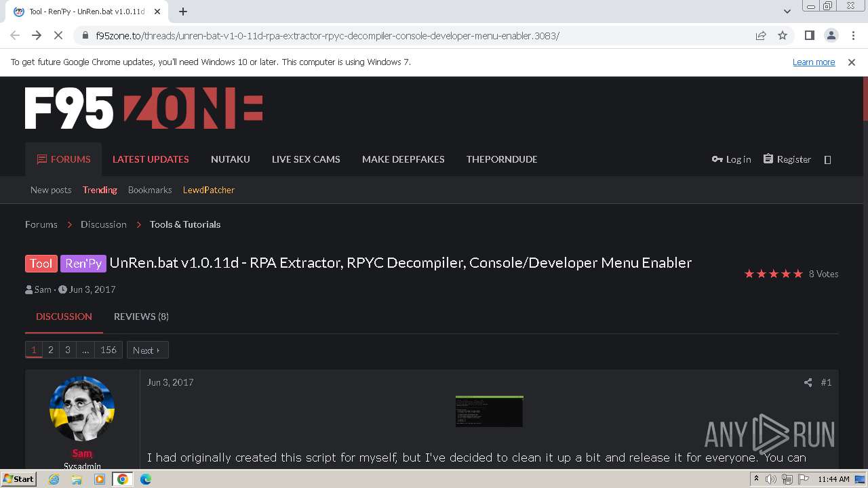
Task: Expand the page ellipsis jump control
Action: [85, 350]
